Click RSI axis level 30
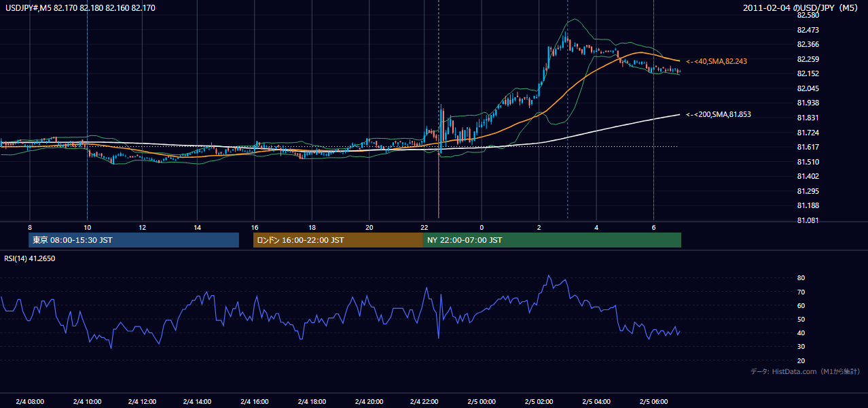The width and height of the screenshot is (868, 408). coord(801,347)
